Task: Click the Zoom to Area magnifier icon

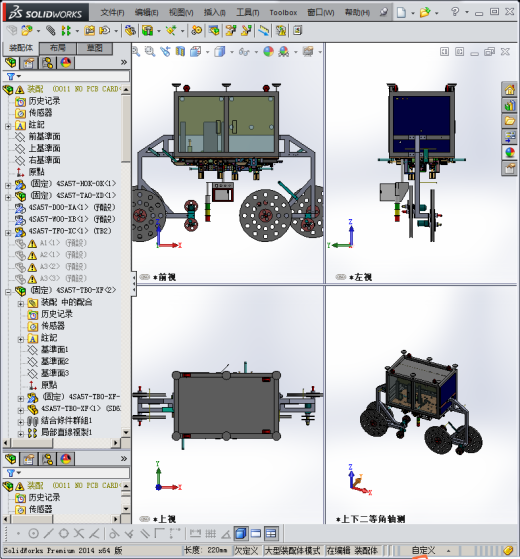Action: pos(150,52)
